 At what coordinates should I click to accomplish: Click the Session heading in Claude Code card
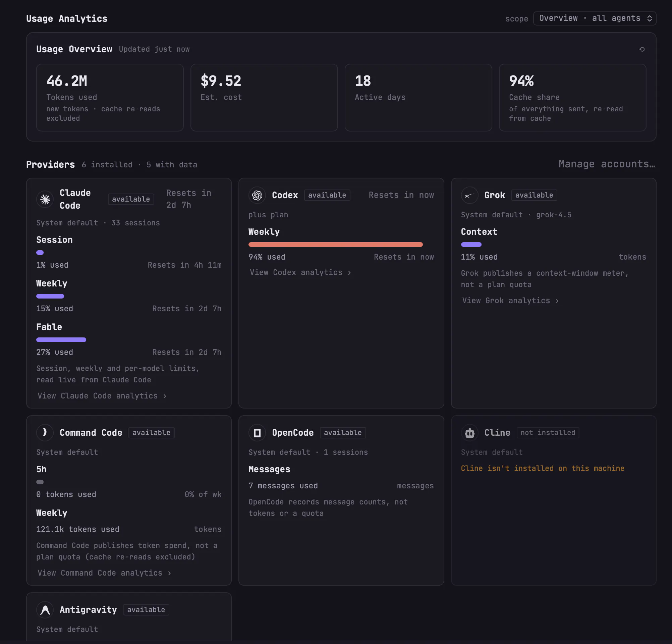55,240
